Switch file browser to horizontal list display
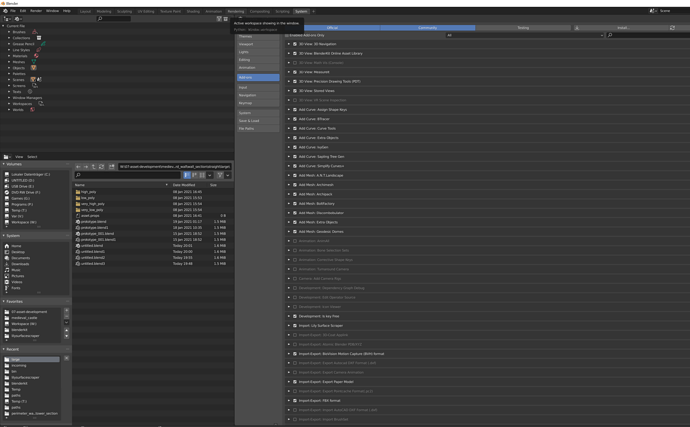This screenshot has height=427, width=690. (194, 175)
